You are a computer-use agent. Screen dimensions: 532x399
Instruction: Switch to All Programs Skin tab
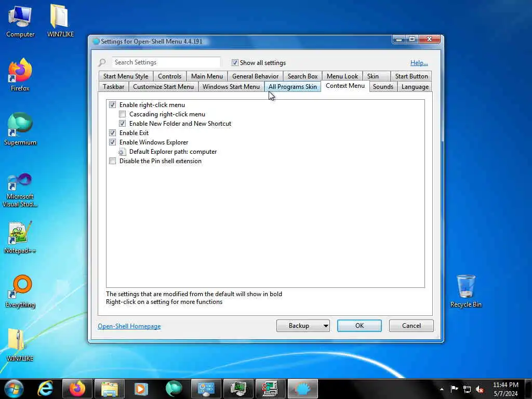292,87
